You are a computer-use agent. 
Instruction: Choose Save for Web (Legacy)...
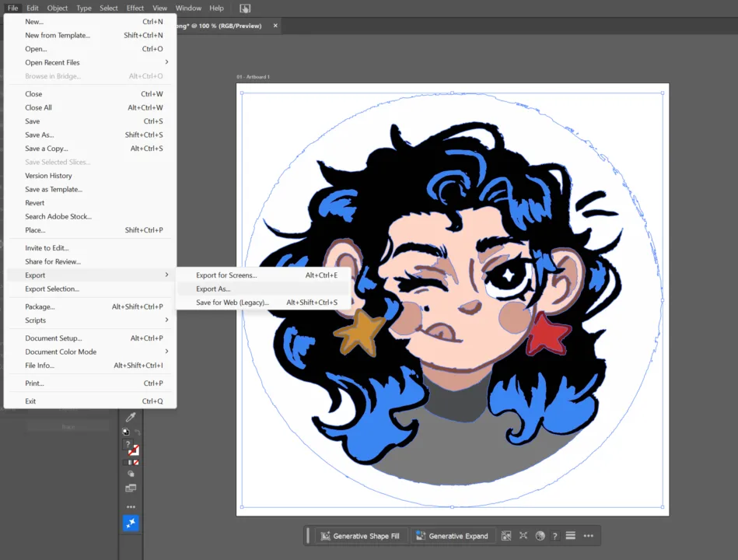(x=263, y=302)
